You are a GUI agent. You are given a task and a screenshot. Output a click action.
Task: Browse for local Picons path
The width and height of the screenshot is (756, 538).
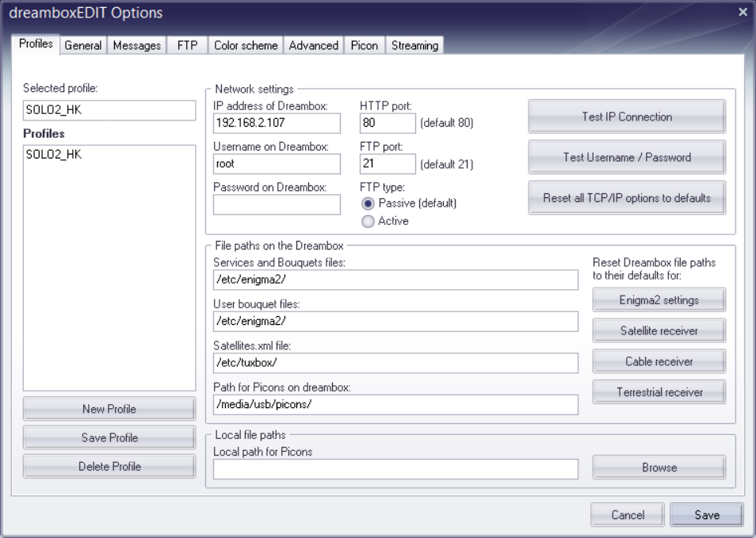(x=659, y=467)
